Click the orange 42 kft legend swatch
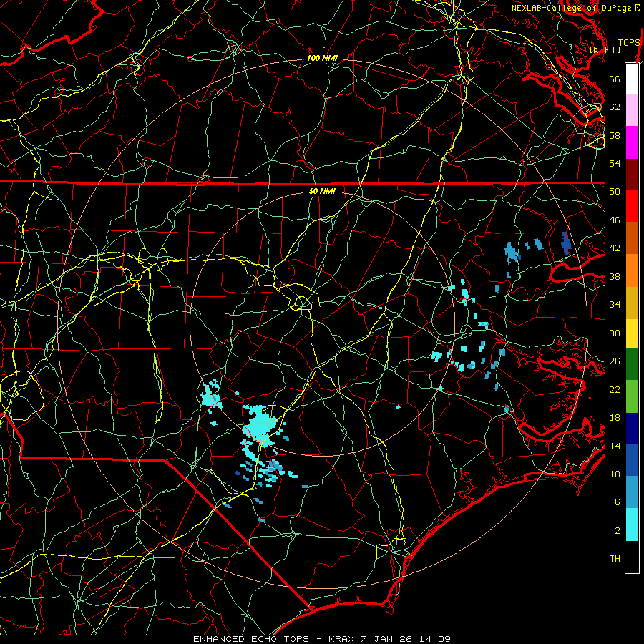 pos(632,270)
